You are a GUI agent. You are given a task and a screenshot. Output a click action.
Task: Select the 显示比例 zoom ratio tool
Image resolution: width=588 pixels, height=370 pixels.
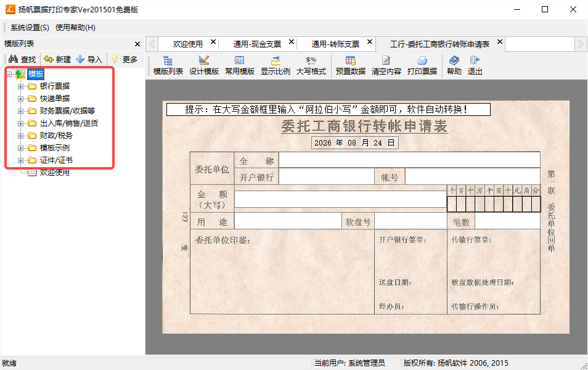coord(276,65)
